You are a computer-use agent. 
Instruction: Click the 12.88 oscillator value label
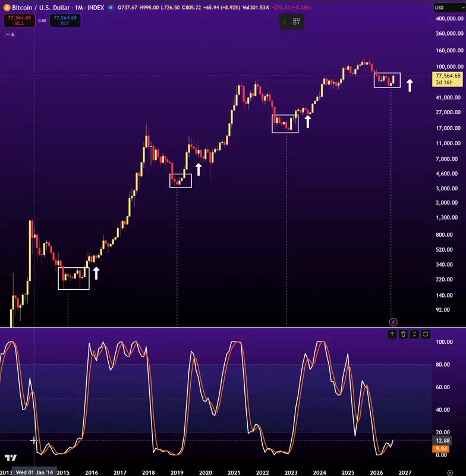(x=443, y=440)
